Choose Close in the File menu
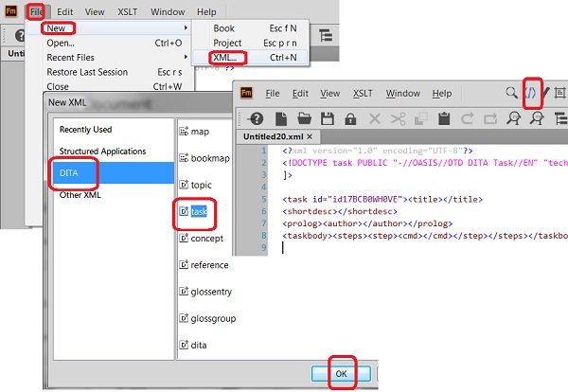The width and height of the screenshot is (568, 392). tap(58, 86)
